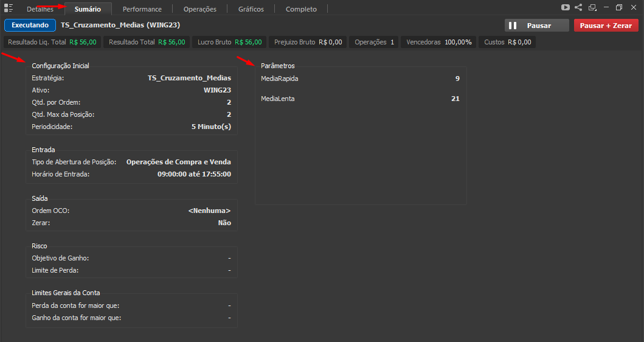This screenshot has height=342, width=644.
Task: Click the Ordem OCO value <Nenhuma>
Action: (209, 211)
